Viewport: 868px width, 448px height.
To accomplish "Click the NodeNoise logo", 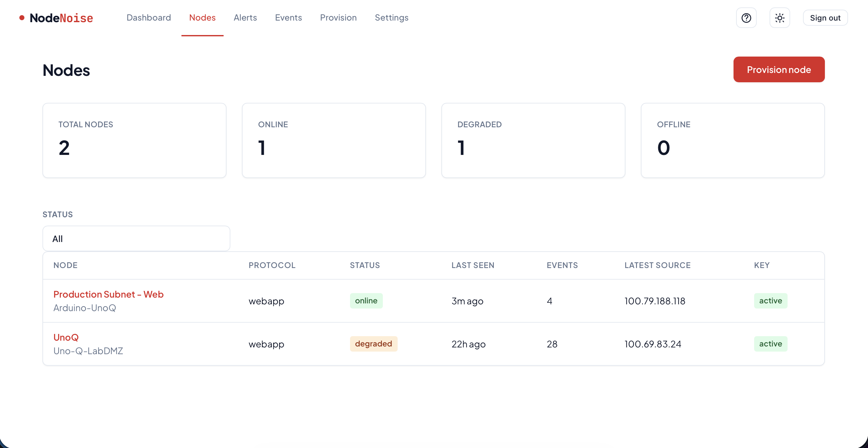I will (x=56, y=18).
